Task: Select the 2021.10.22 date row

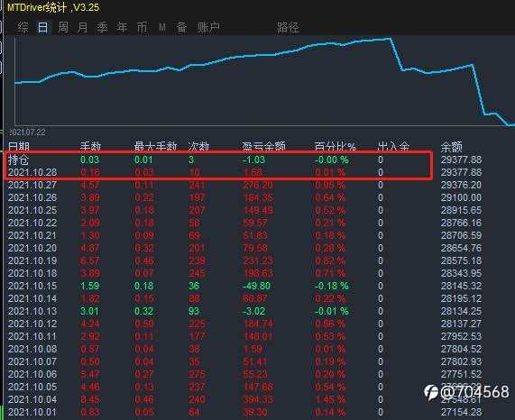Action: tap(32, 223)
